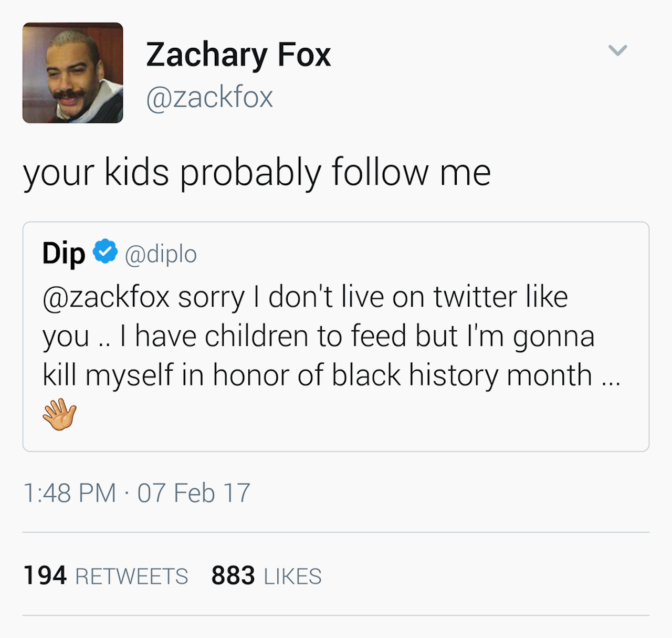Click the blue verified badge beside Dip
672x638 pixels.
105,252
